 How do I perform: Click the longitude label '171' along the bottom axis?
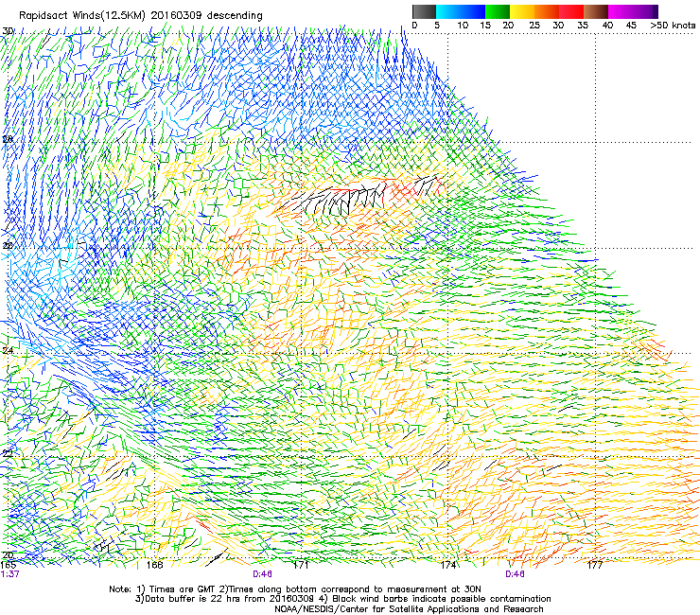click(x=301, y=565)
